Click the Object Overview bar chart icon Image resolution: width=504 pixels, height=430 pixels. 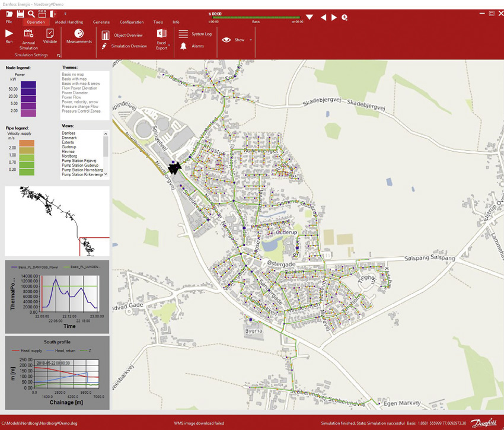click(106, 36)
